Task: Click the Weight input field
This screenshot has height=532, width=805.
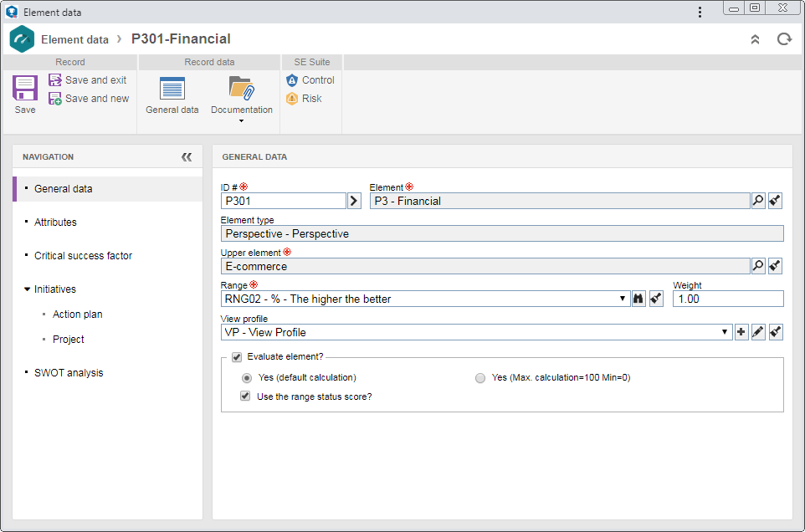Action: point(728,299)
